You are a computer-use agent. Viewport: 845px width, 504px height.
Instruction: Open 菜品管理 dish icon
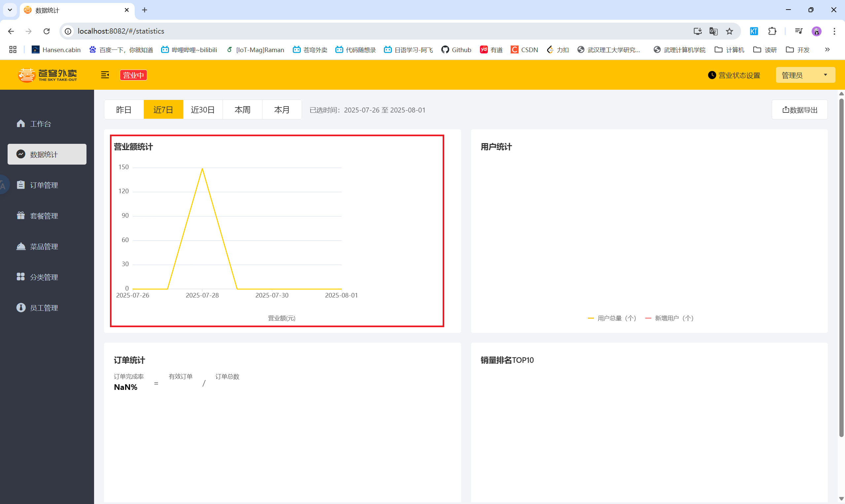coord(21,246)
